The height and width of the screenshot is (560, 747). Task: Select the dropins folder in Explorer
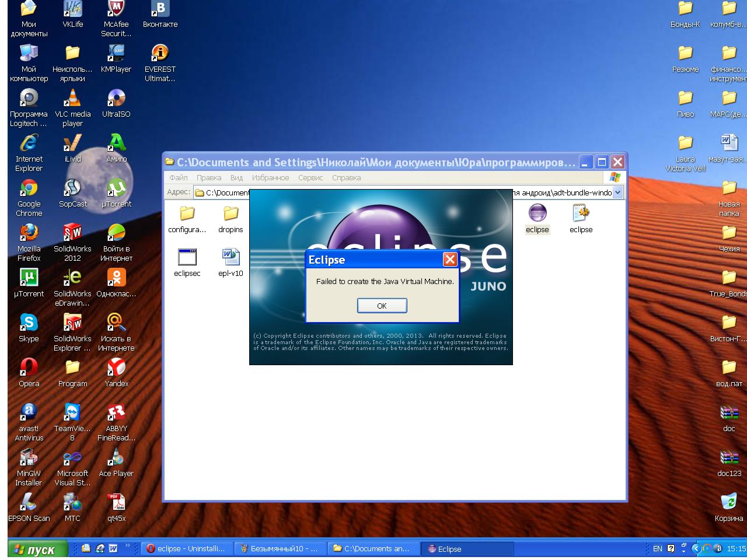231,219
